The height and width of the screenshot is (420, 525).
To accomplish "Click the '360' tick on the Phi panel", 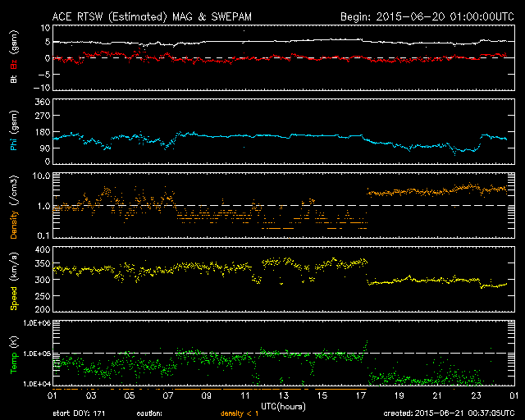I will pyautogui.click(x=43, y=102).
